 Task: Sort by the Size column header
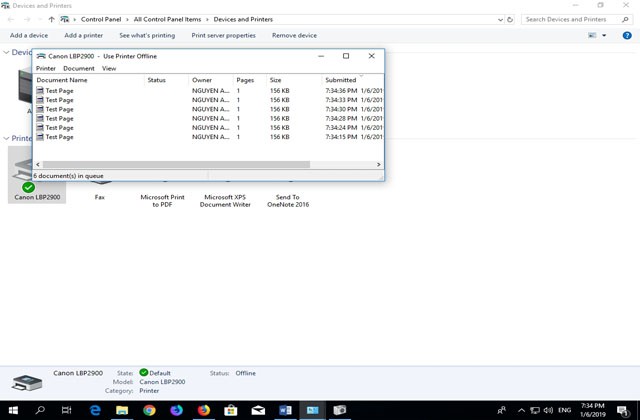pyautogui.click(x=294, y=80)
